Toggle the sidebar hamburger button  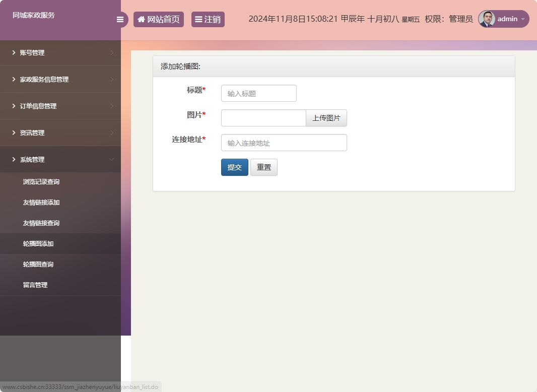[x=120, y=20]
